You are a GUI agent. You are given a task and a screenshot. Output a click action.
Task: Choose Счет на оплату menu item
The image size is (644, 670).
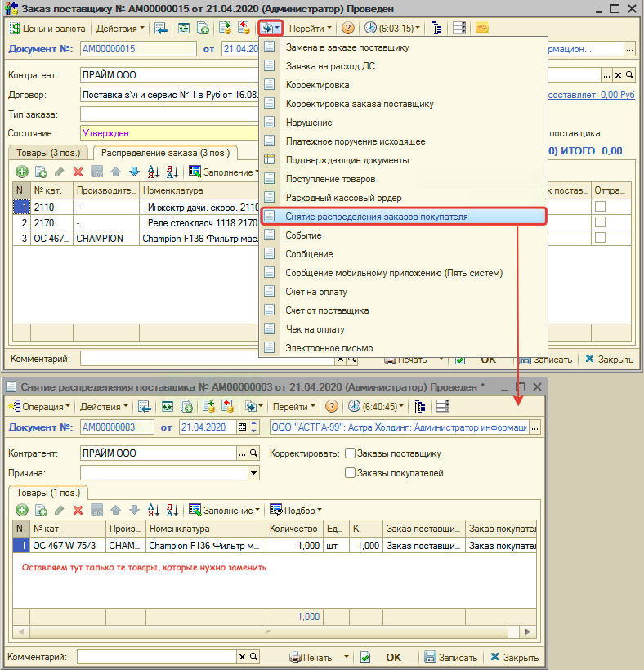point(315,292)
